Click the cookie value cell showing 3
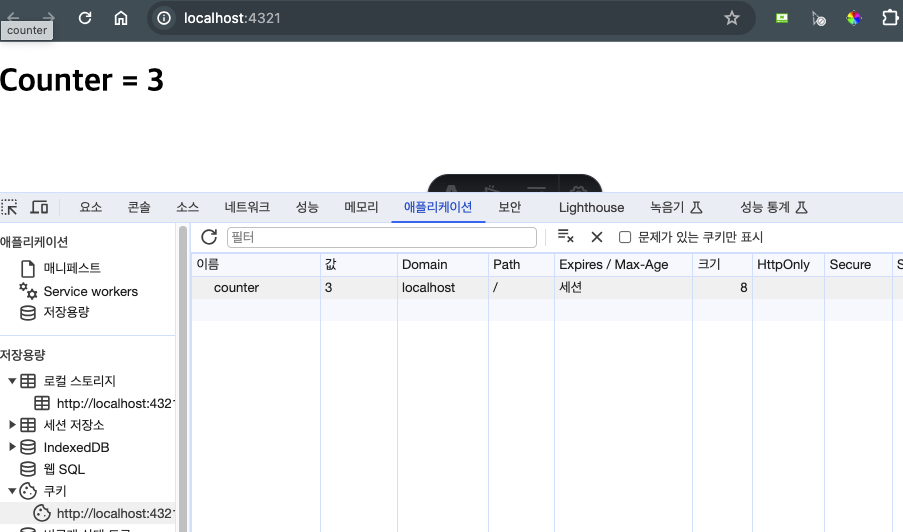903x532 pixels. point(358,287)
